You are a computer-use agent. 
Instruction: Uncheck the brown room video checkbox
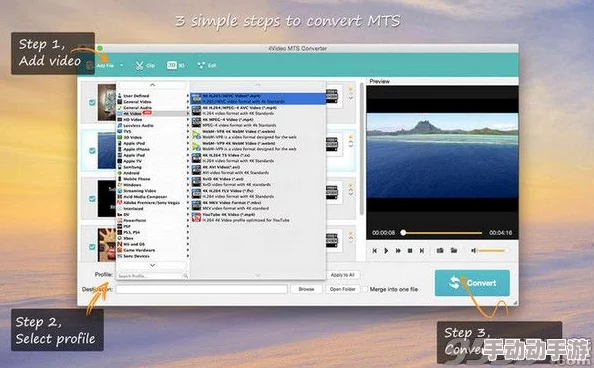tap(92, 102)
